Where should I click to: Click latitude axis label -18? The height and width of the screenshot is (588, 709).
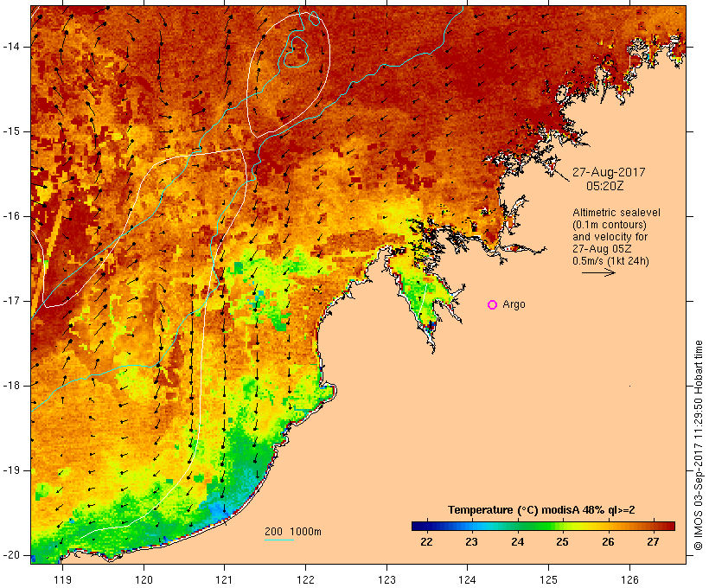point(11,386)
